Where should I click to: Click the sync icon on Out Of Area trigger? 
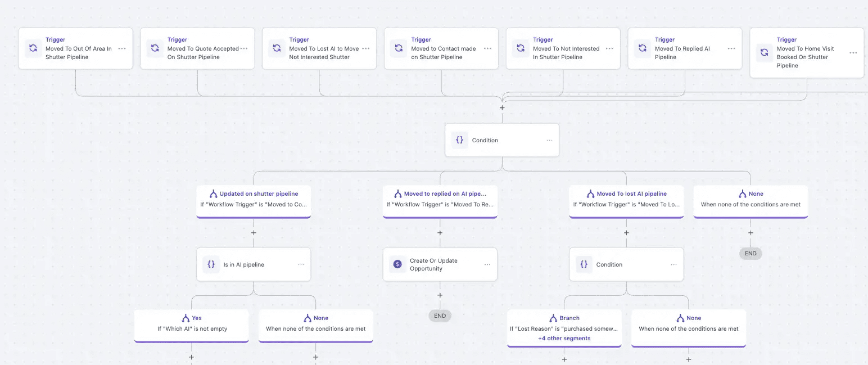tap(33, 48)
